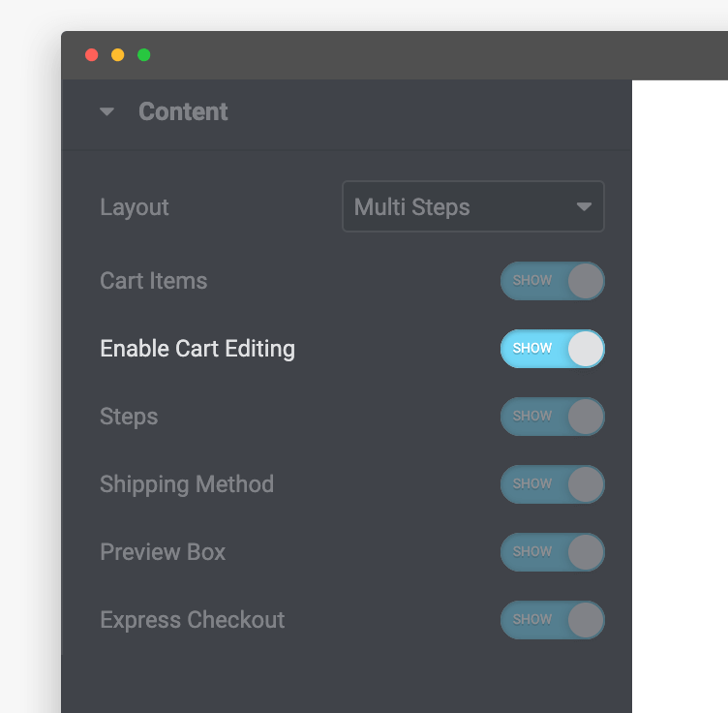Click the Content section heading
This screenshot has height=713, width=728.
pyautogui.click(x=183, y=111)
